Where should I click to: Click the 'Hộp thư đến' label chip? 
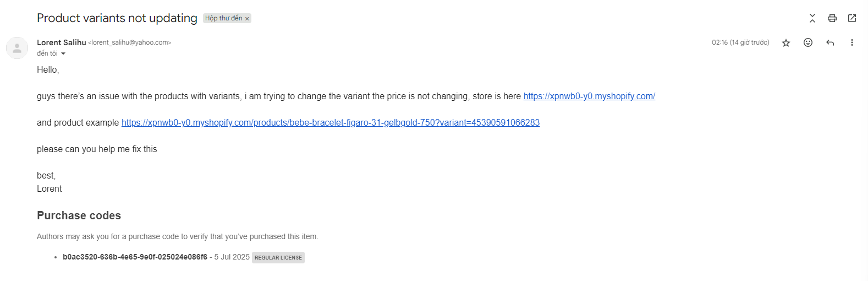(223, 18)
